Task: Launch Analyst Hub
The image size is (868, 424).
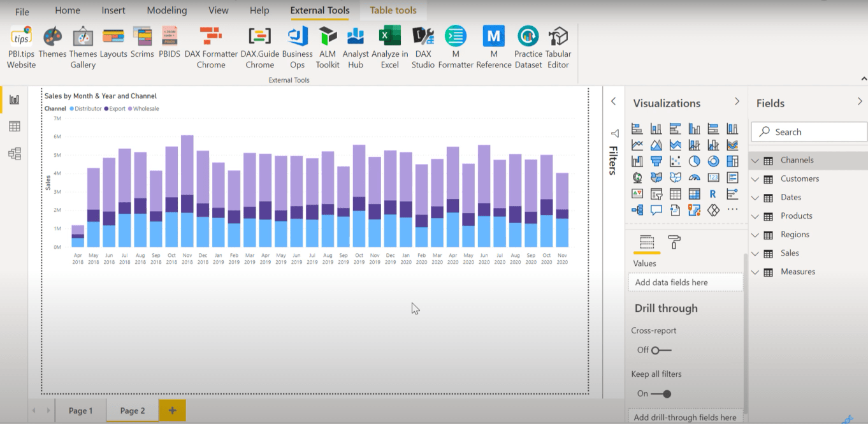Action: [x=356, y=47]
